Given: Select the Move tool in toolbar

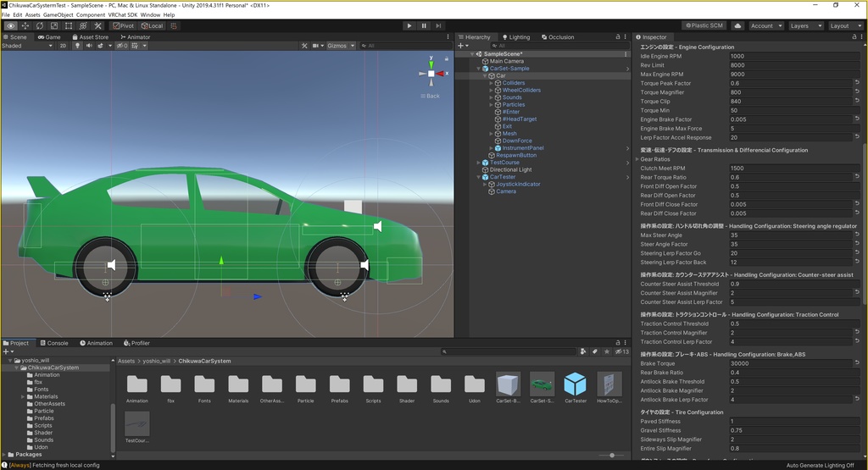Looking at the screenshot, I should pos(25,25).
